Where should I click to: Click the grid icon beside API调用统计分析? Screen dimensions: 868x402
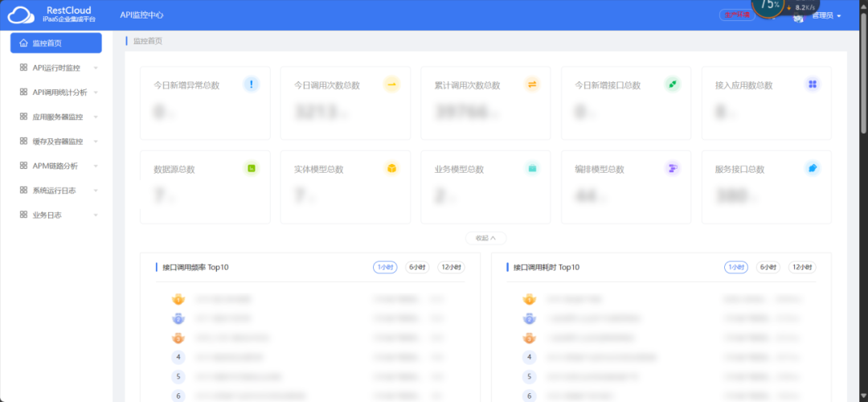point(23,92)
